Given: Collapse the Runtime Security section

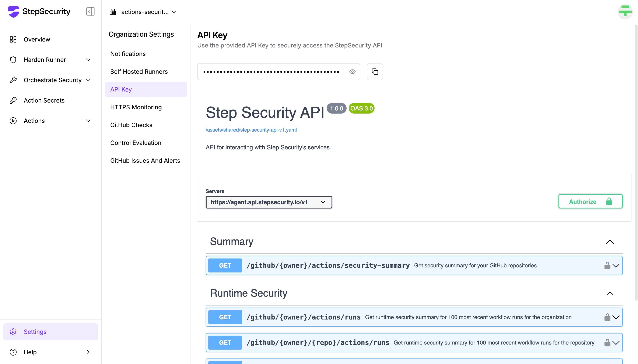Looking at the screenshot, I should (610, 293).
